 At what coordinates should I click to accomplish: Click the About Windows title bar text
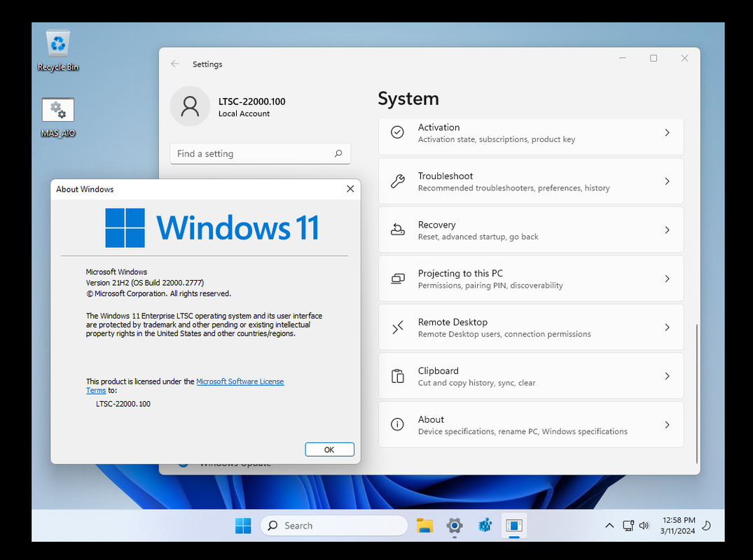(85, 189)
